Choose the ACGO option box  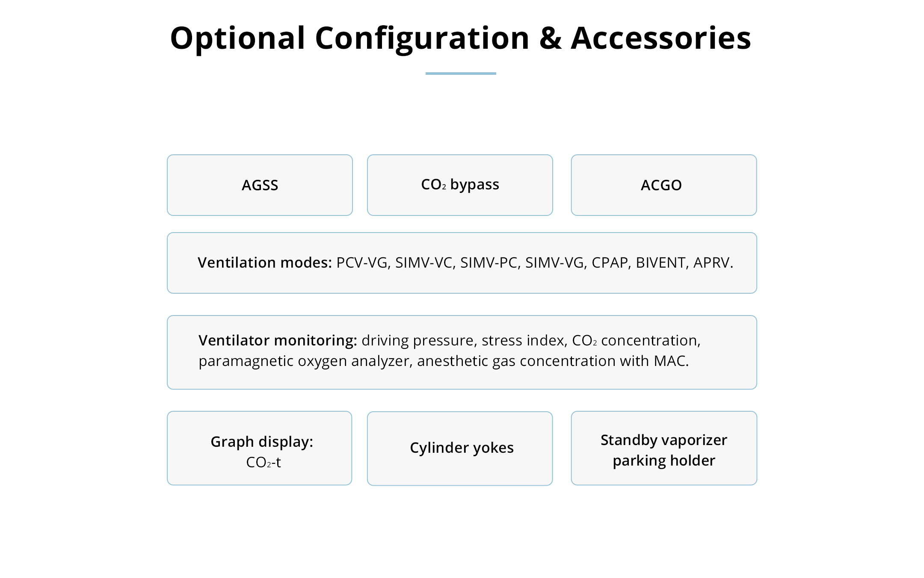(663, 185)
